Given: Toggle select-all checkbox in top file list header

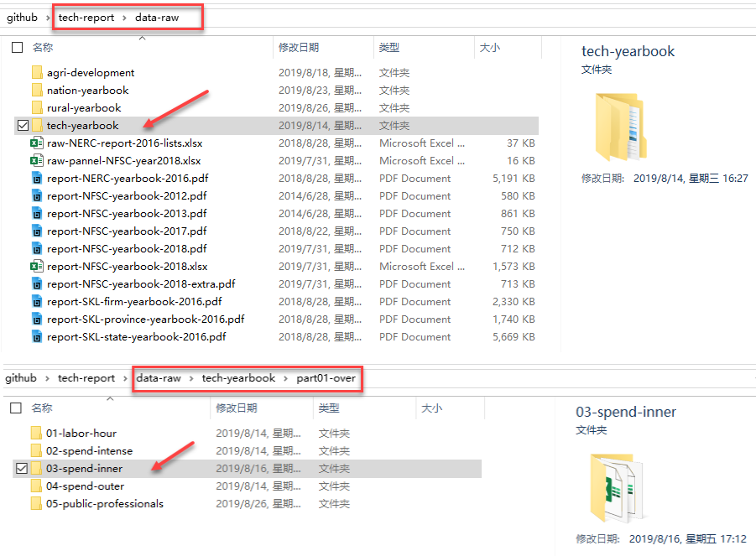Looking at the screenshot, I should tap(17, 48).
